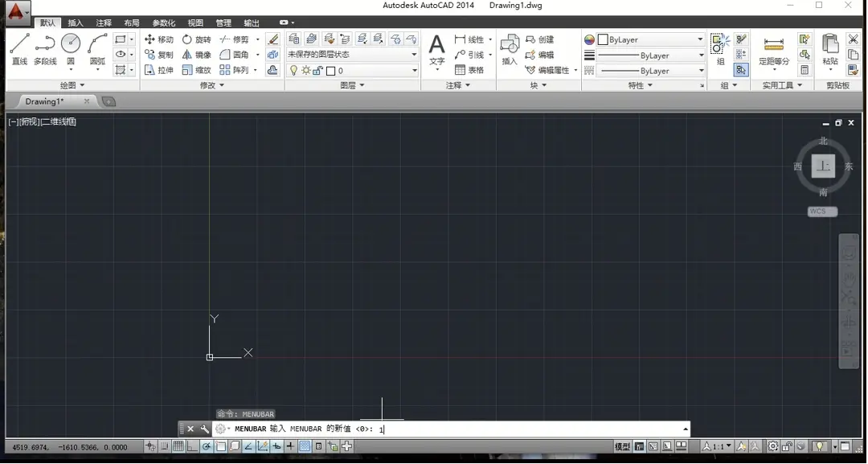The width and height of the screenshot is (868, 464).
Task: Click the 插入 (Insert block) icon
Action: coord(510,49)
